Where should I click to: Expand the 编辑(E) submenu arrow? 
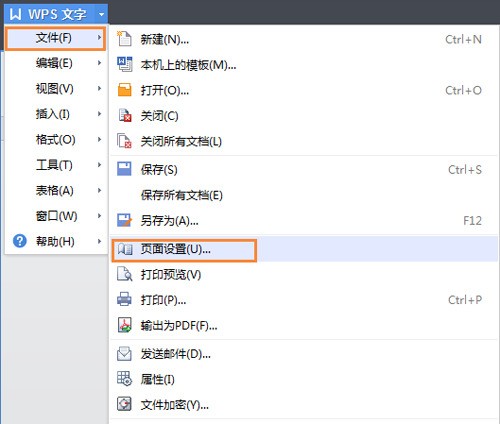pyautogui.click(x=99, y=63)
